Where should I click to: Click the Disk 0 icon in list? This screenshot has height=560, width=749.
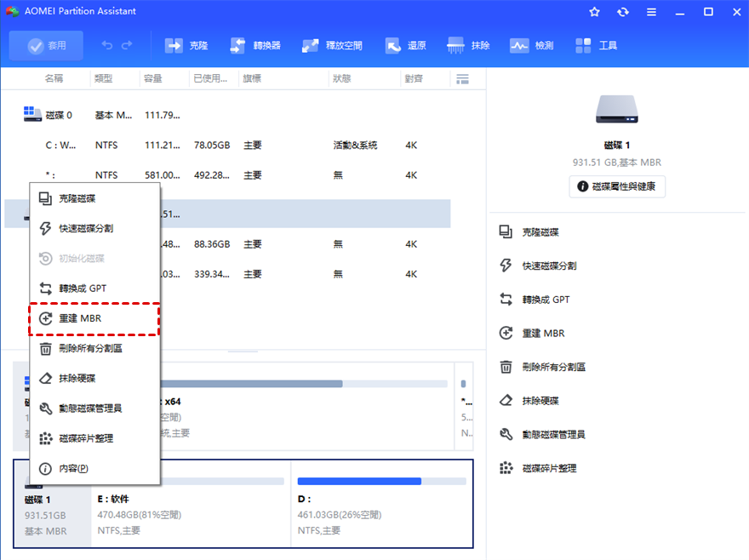pyautogui.click(x=32, y=114)
